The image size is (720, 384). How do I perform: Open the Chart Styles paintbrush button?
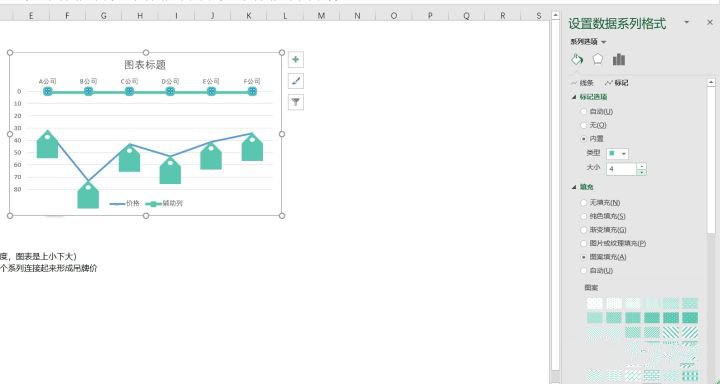[296, 81]
